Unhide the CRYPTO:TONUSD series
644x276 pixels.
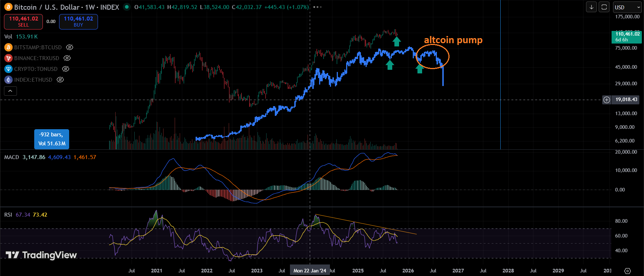(66, 69)
